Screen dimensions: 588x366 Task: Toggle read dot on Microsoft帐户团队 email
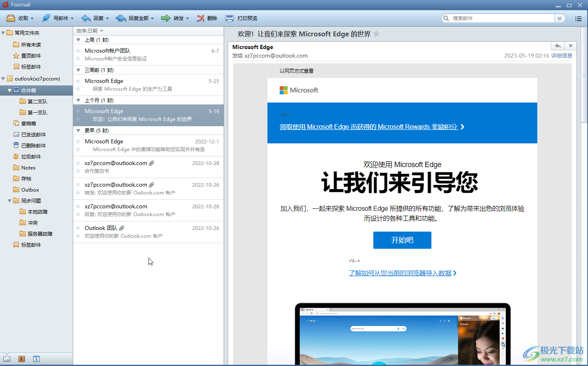tap(78, 51)
